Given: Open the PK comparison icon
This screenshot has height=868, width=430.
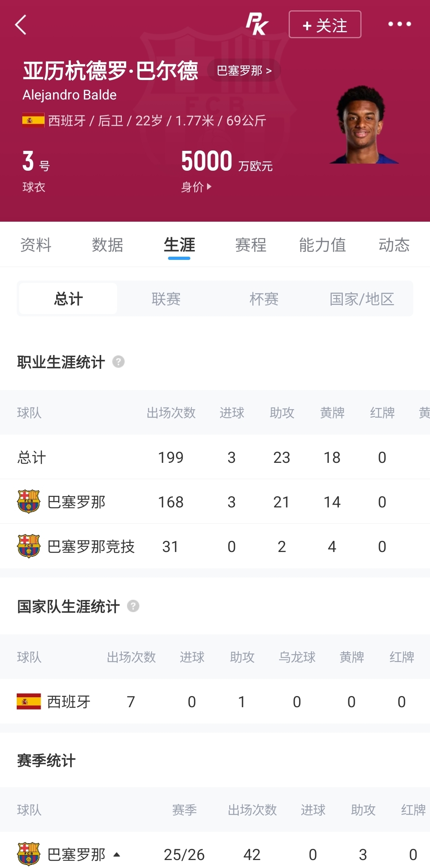Looking at the screenshot, I should [x=257, y=24].
